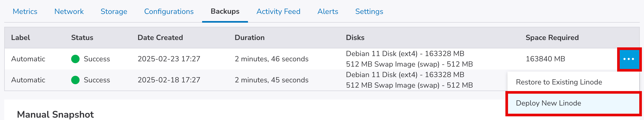
Task: Click the Space Required column header
Action: coord(552,38)
